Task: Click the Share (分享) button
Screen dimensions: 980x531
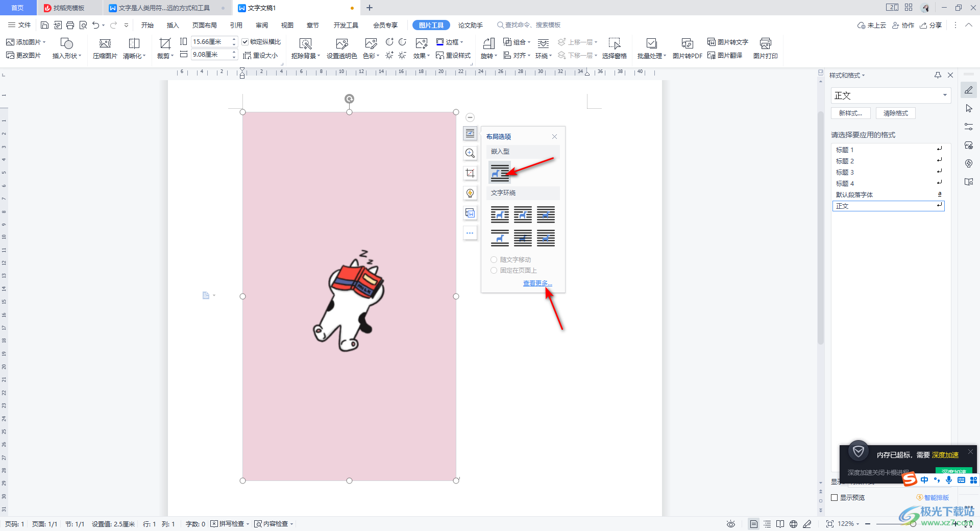Action: pyautogui.click(x=931, y=25)
